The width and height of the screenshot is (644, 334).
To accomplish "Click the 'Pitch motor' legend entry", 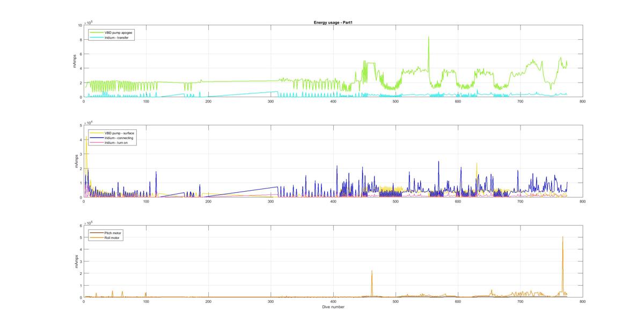I will [113, 233].
